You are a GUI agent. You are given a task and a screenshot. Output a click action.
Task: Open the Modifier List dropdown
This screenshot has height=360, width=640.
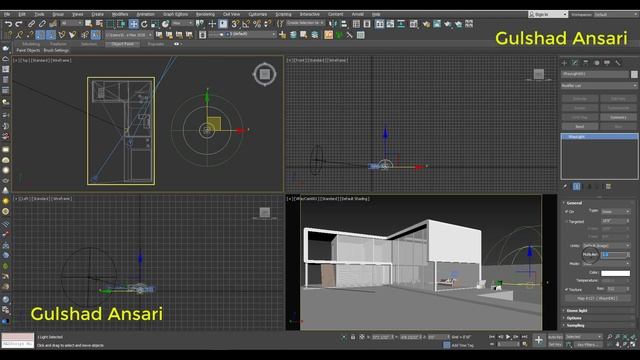tap(598, 86)
